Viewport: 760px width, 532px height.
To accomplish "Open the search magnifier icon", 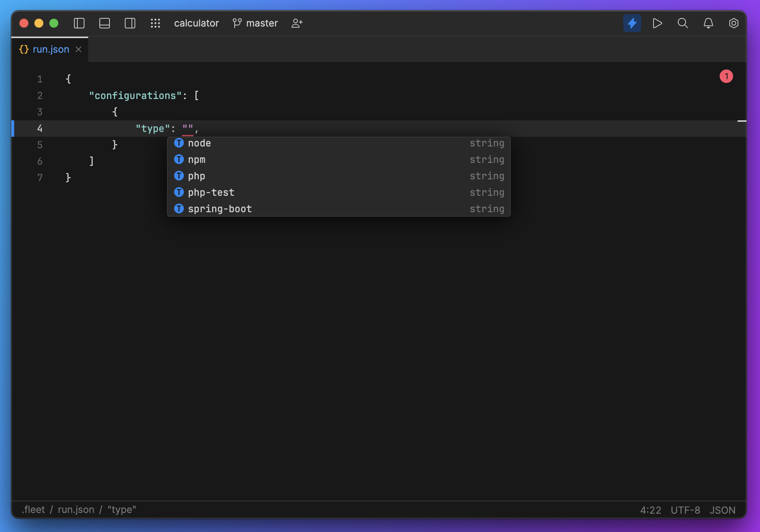I will coord(683,23).
